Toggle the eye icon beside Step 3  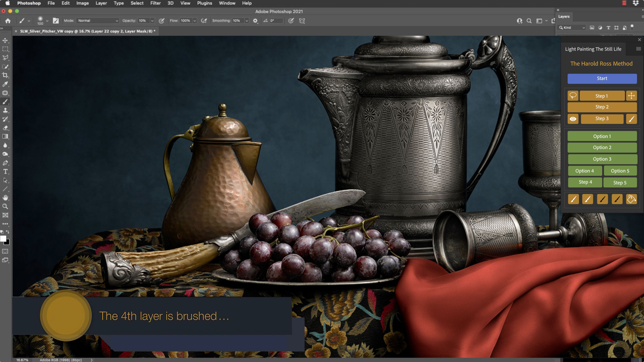(x=573, y=119)
